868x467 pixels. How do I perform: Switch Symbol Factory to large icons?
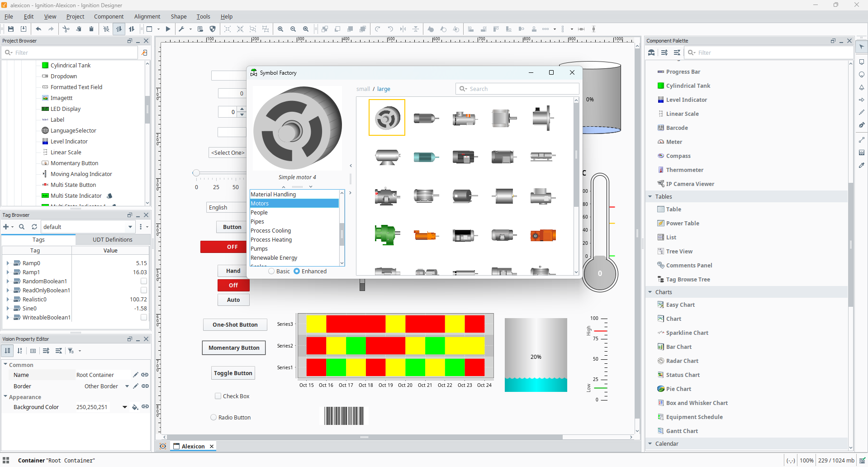click(x=384, y=89)
